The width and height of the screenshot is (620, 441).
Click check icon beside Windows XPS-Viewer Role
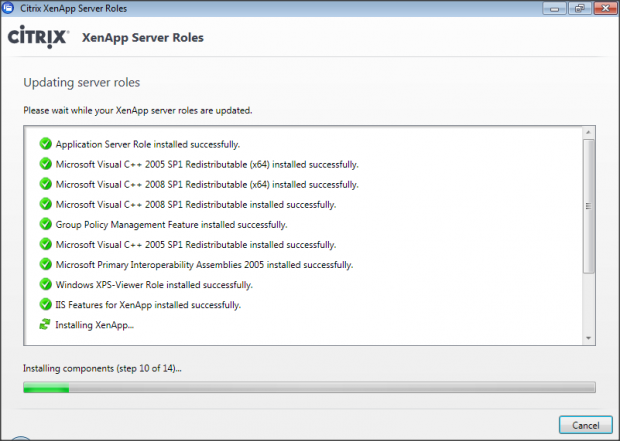pyautogui.click(x=45, y=284)
